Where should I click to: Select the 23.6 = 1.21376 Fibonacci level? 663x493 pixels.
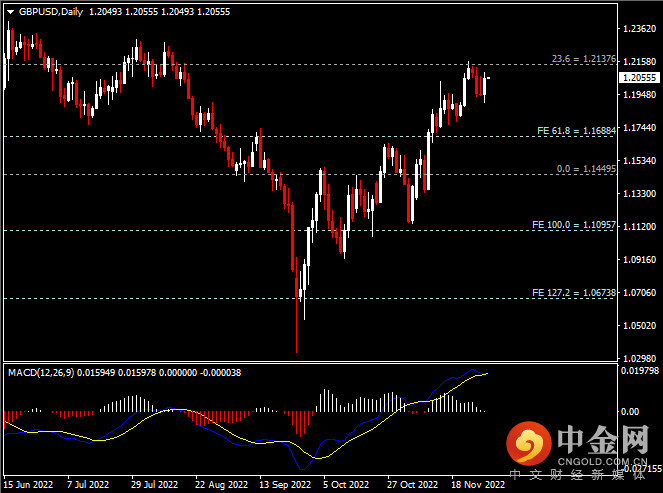tap(583, 60)
